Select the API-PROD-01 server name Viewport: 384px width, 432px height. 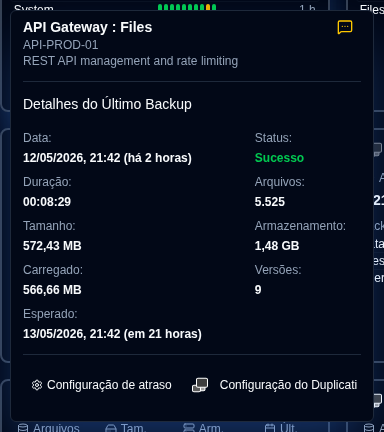tap(61, 45)
